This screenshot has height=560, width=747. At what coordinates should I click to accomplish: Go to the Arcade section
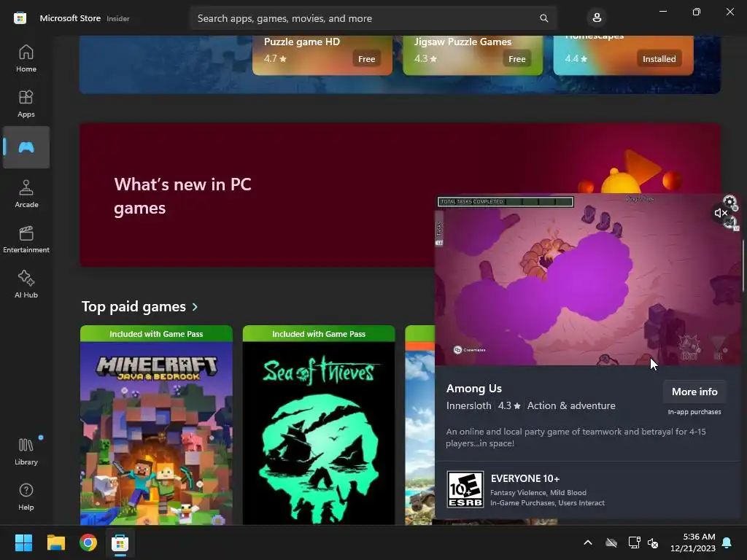(26, 194)
